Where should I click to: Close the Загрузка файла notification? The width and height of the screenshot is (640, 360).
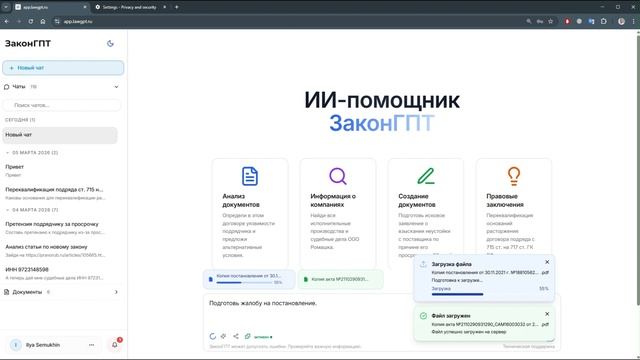click(547, 262)
